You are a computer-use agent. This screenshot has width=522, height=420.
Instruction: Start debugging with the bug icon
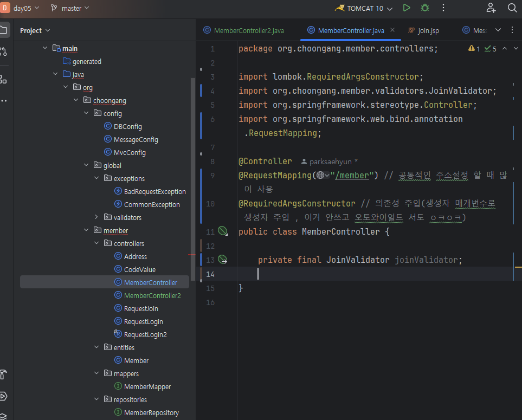click(425, 8)
